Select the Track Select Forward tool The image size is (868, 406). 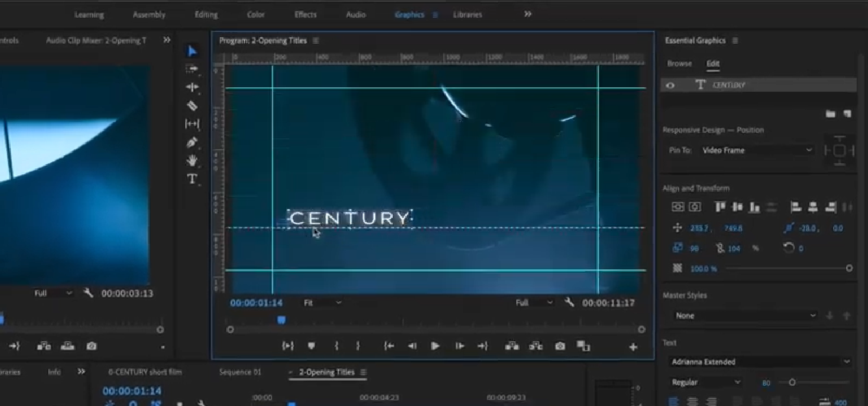[x=192, y=69]
